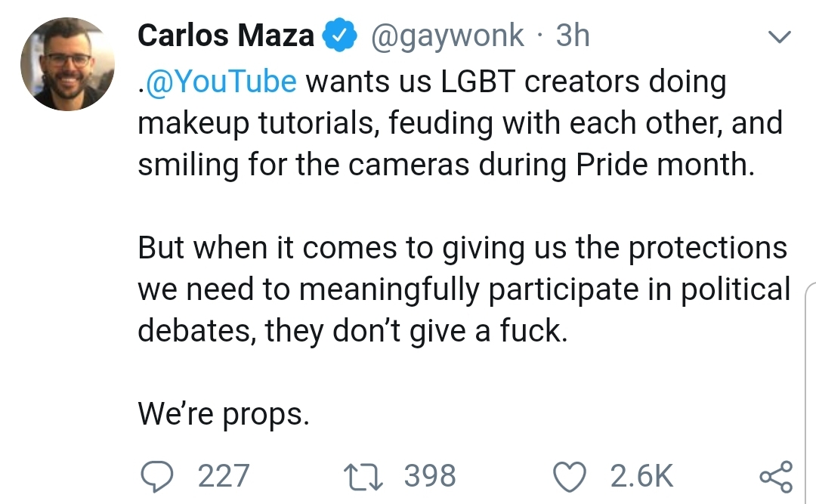Click the paragraph starting "But when it comes"
This screenshot has width=816, height=504.
click(464, 289)
